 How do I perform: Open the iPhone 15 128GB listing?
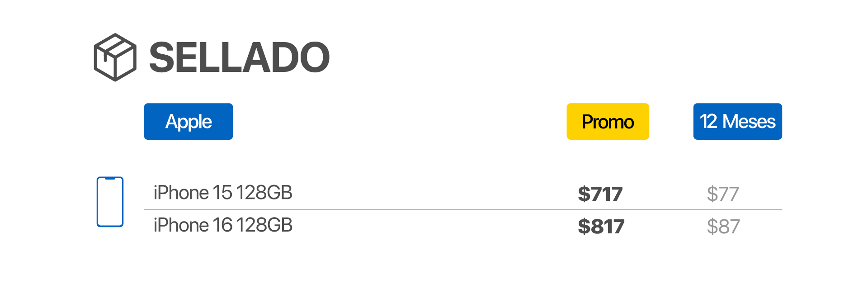tap(223, 193)
